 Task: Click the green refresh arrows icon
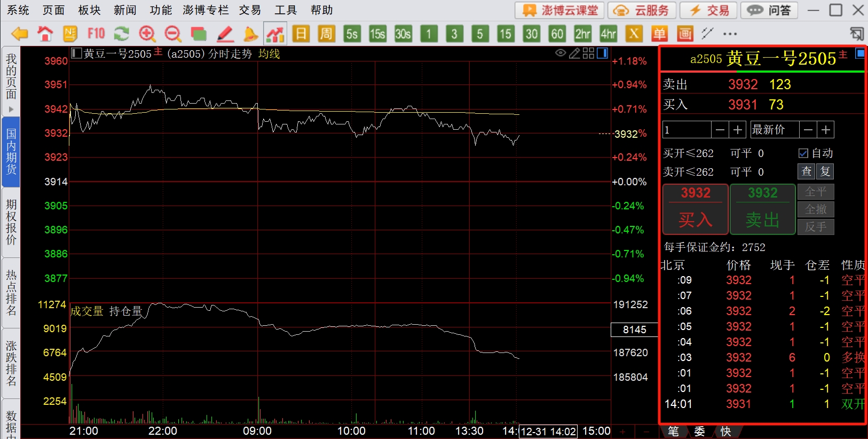(122, 34)
